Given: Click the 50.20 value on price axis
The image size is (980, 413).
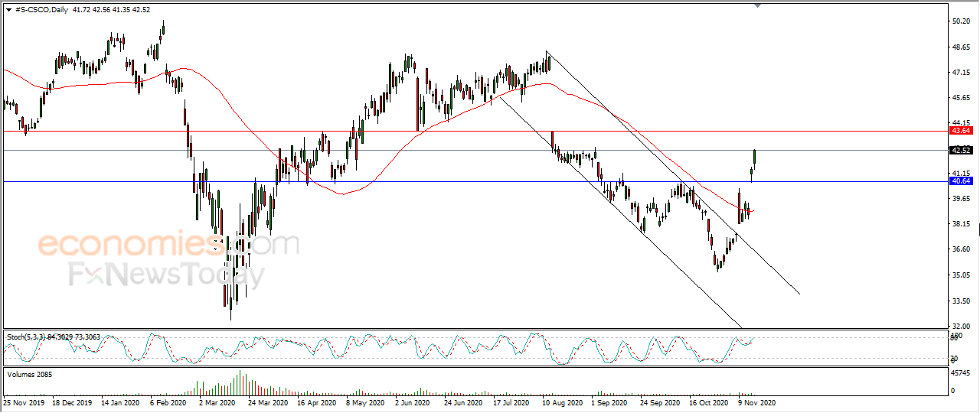Looking at the screenshot, I should tap(961, 21).
